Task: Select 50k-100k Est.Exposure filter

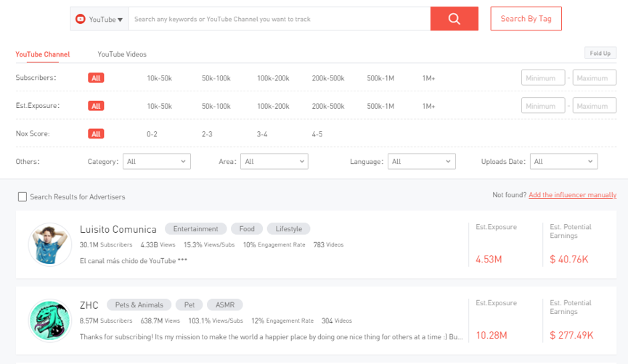Action: [216, 106]
